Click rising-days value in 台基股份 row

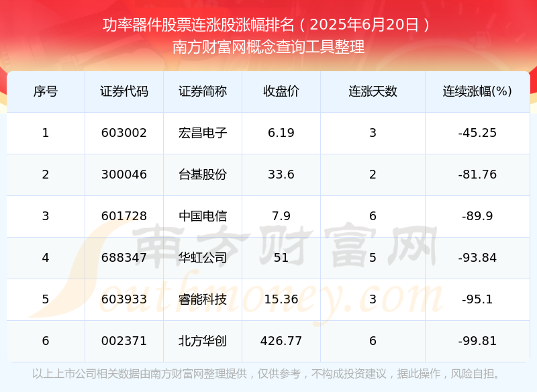pyautogui.click(x=373, y=175)
